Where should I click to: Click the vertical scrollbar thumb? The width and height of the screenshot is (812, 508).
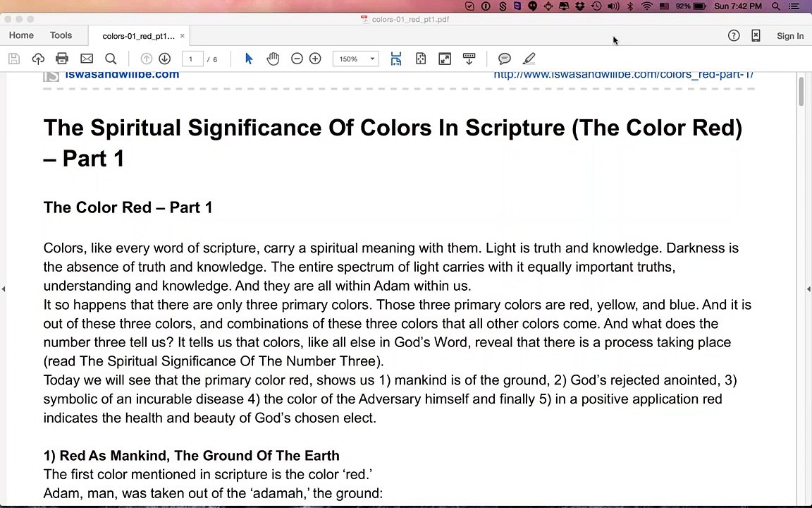[x=801, y=91]
